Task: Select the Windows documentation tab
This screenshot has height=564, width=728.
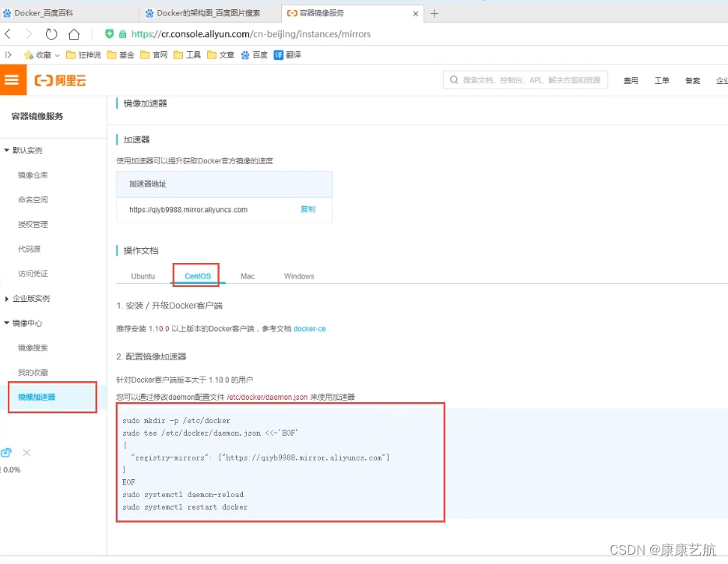Action: (299, 276)
